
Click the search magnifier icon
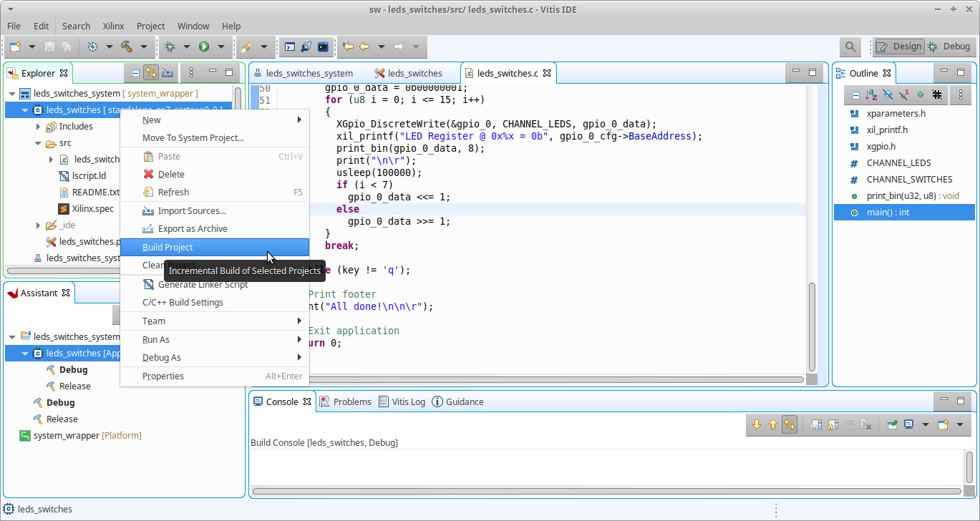click(850, 47)
